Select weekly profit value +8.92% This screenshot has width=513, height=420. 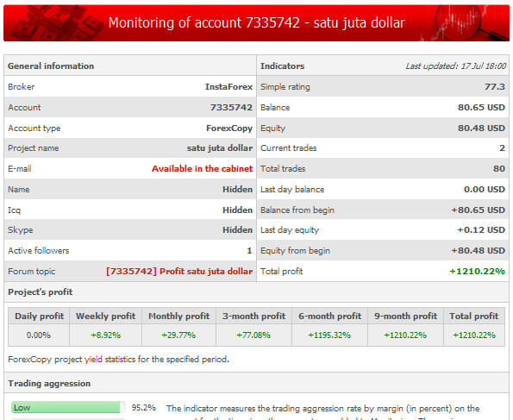[106, 335]
